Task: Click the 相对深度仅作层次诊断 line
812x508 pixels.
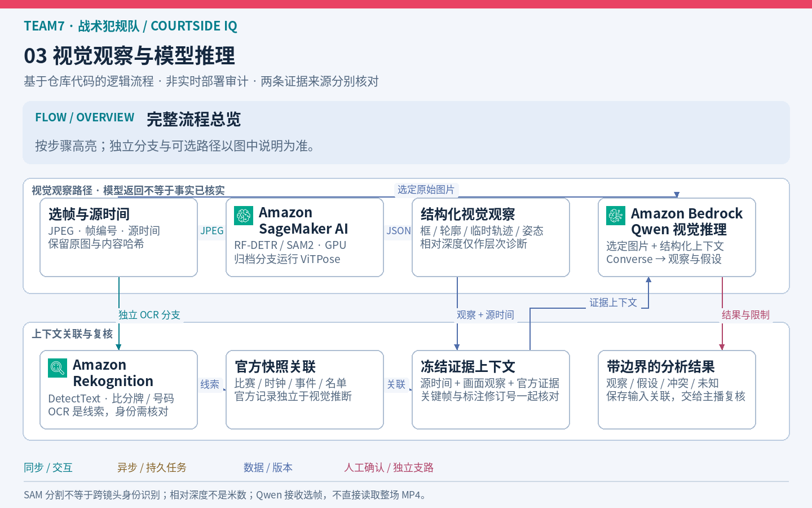Action: (474, 244)
